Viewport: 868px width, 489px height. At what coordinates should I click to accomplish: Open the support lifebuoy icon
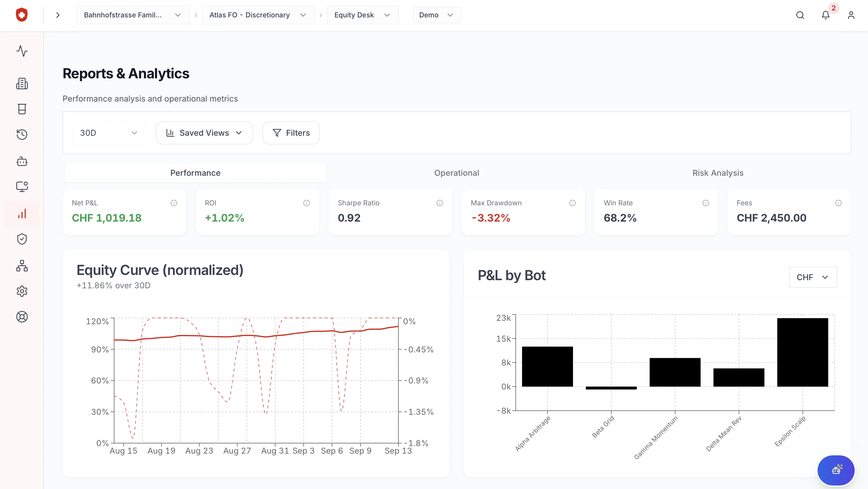pyautogui.click(x=22, y=317)
